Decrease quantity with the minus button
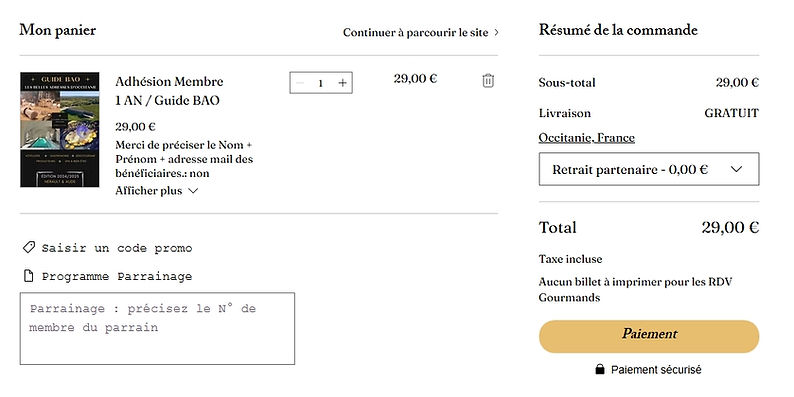 pyautogui.click(x=300, y=83)
